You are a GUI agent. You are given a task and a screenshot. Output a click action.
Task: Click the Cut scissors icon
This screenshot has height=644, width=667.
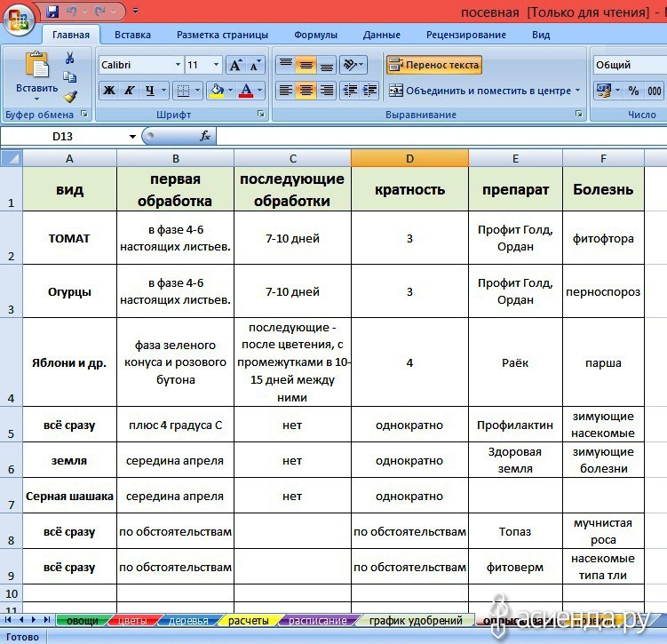click(x=70, y=58)
